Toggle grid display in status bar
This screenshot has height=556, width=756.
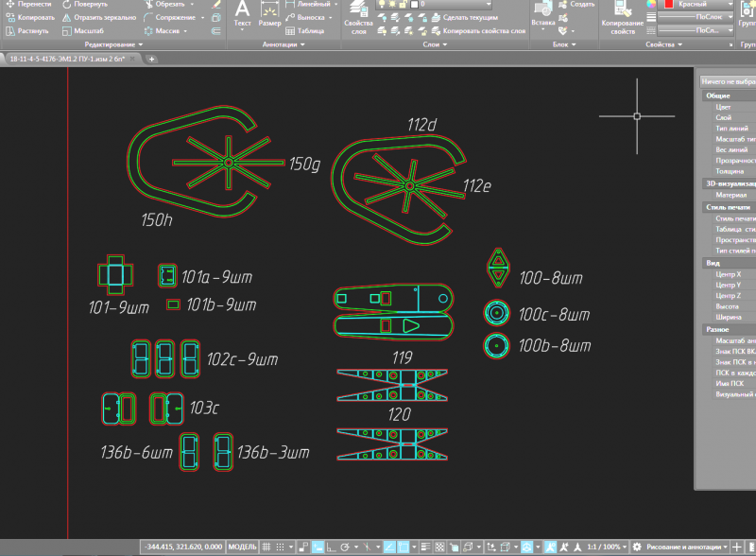(x=266, y=547)
